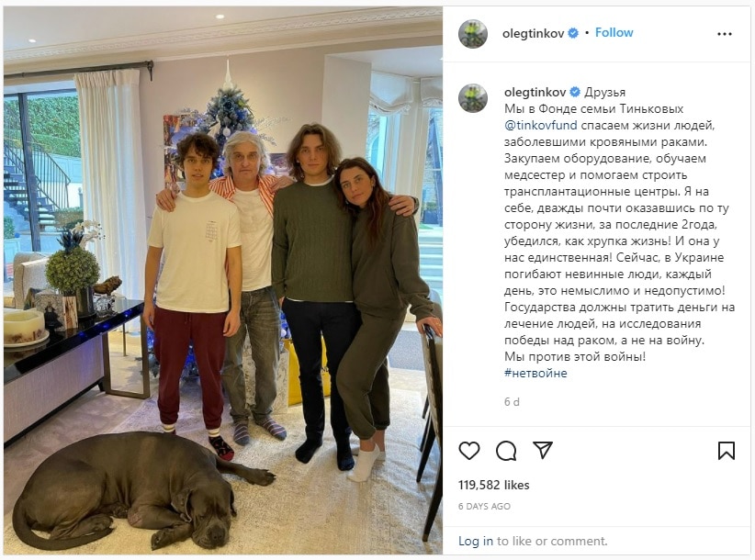Click the caption profile avatar beside Друзья
Screen dimensions: 755x560
pyautogui.click(x=473, y=98)
